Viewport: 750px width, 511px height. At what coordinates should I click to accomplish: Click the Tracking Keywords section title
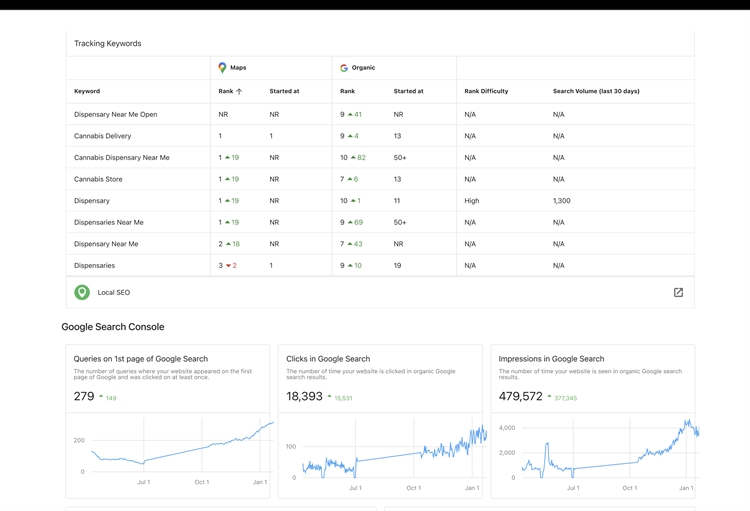coord(107,44)
